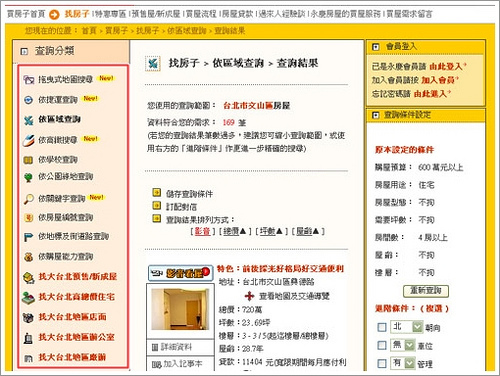Collapse the 查詢分類 sidebar section
Screen dimensions: 500x376
coord(24,51)
